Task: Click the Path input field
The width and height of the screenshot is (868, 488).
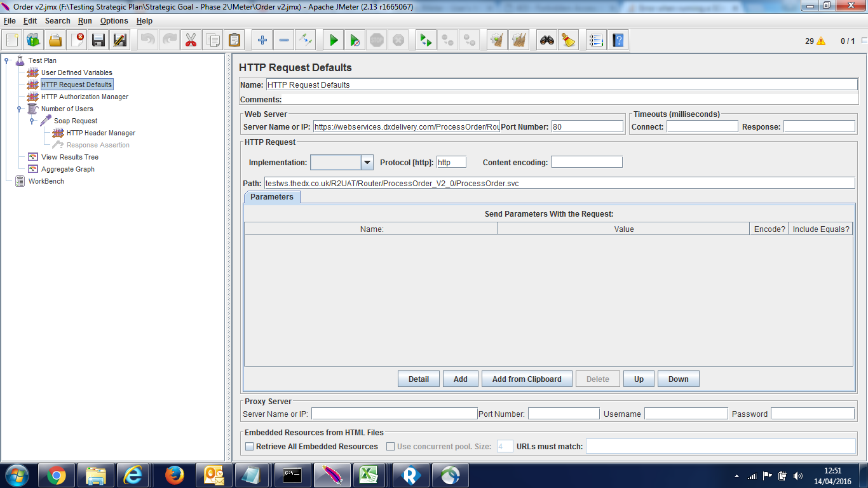Action: pyautogui.click(x=560, y=183)
